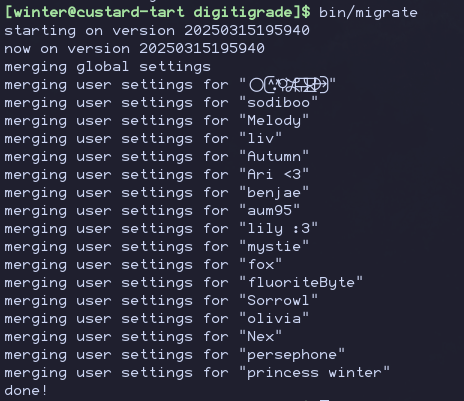Click the winter@custard-tart shell prompt
This screenshot has width=464, height=401.
tap(157, 13)
